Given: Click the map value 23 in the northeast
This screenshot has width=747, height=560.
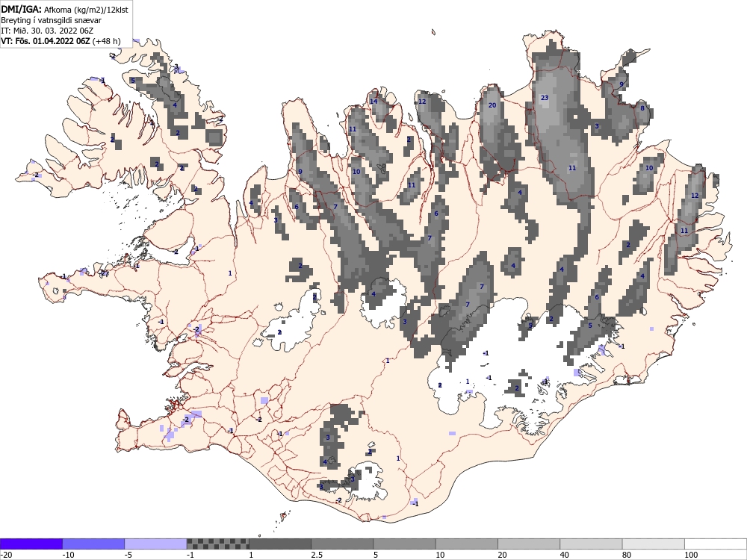Looking at the screenshot, I should click(545, 98).
